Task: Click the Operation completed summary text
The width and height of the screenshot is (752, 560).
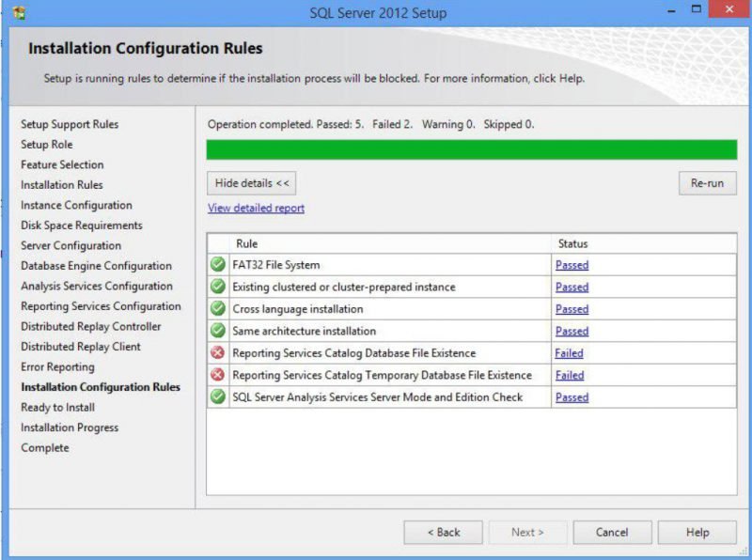Action: point(370,124)
